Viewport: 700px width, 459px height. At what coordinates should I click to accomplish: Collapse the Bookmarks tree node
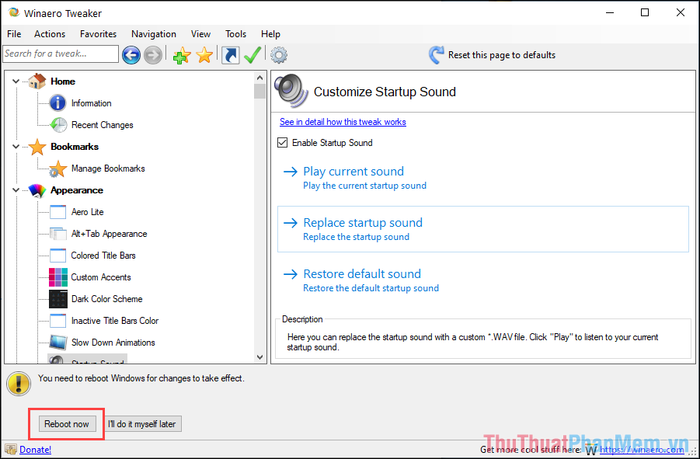[x=16, y=146]
